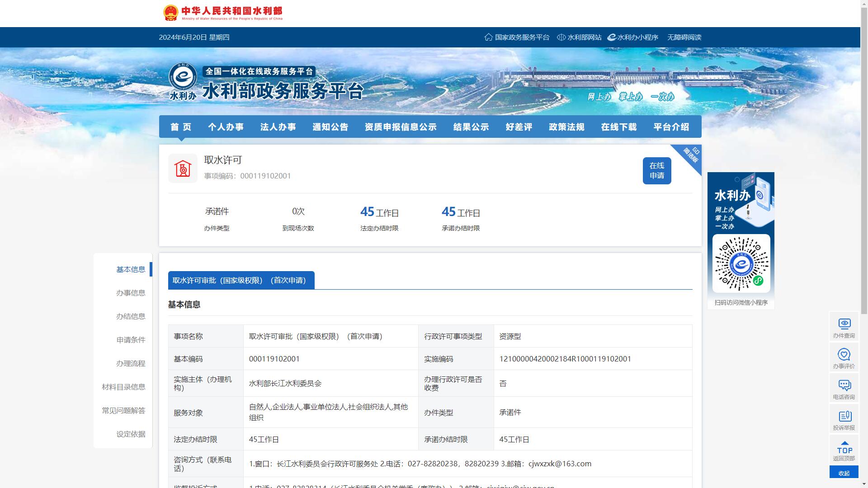
Task: Click the 水利办 circular platform logo
Action: (183, 77)
